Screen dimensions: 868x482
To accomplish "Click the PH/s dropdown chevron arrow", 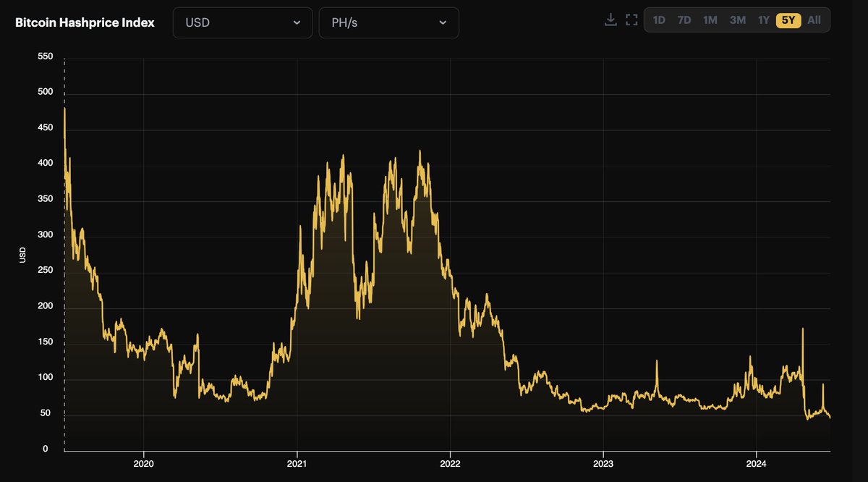I will (444, 22).
